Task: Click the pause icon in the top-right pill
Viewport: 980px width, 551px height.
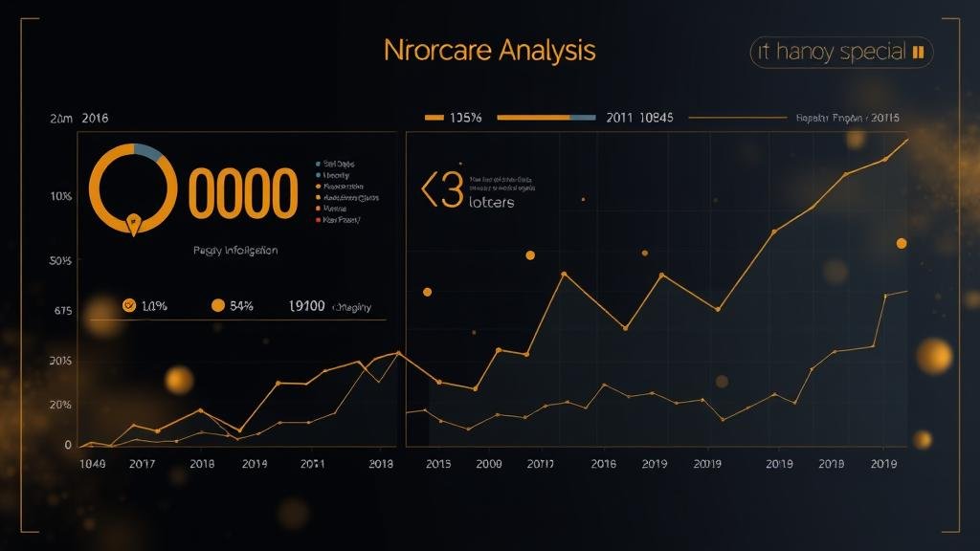Action: [918, 53]
